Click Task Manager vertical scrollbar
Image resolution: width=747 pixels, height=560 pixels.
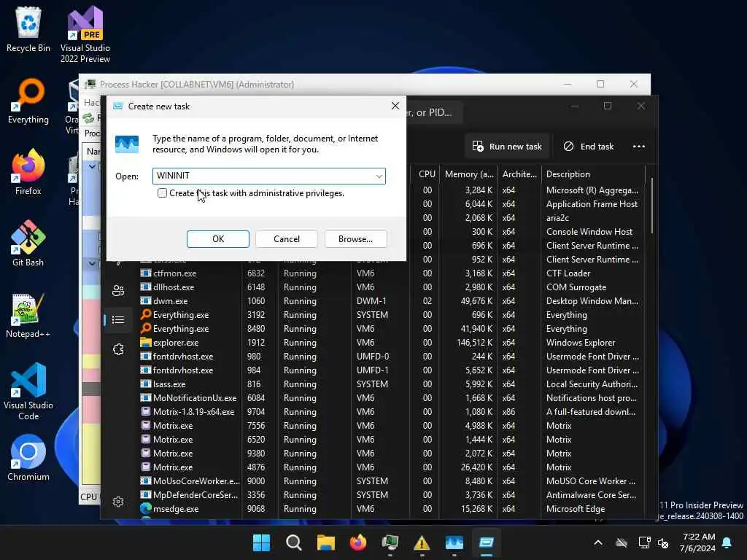click(x=651, y=206)
